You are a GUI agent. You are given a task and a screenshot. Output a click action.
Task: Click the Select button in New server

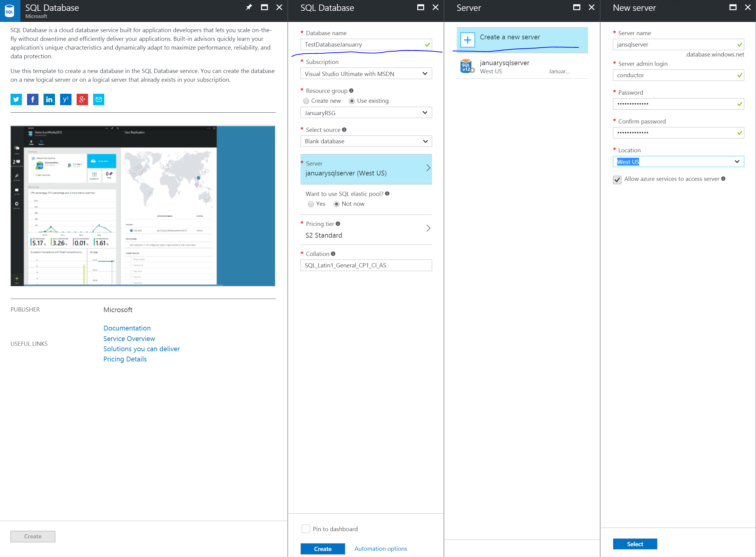click(x=635, y=544)
